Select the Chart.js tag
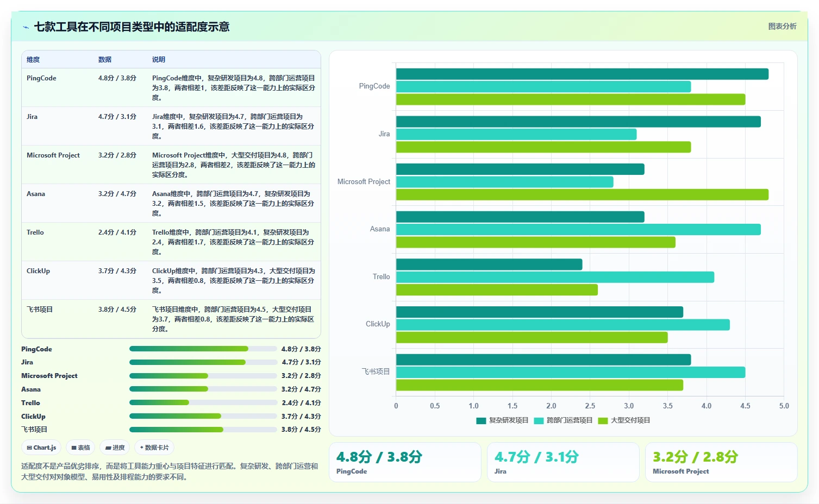Viewport: 819px width, 504px height. (41, 448)
